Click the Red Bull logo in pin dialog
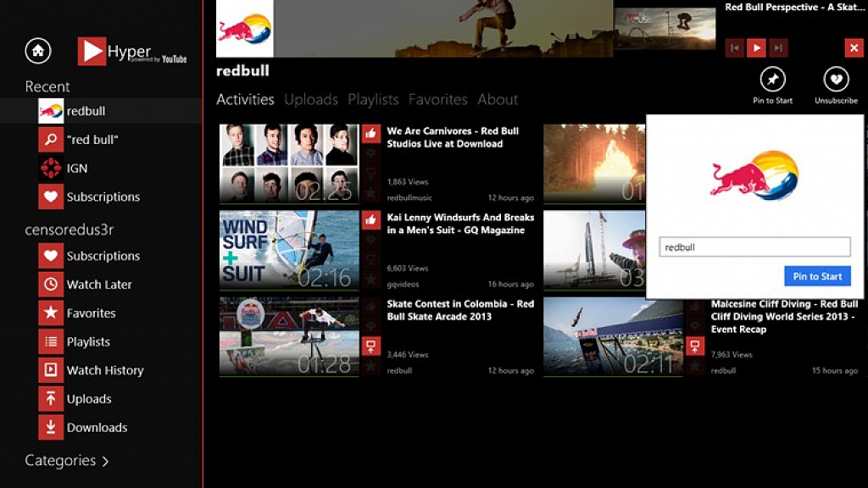This screenshot has height=488, width=868. [x=754, y=175]
